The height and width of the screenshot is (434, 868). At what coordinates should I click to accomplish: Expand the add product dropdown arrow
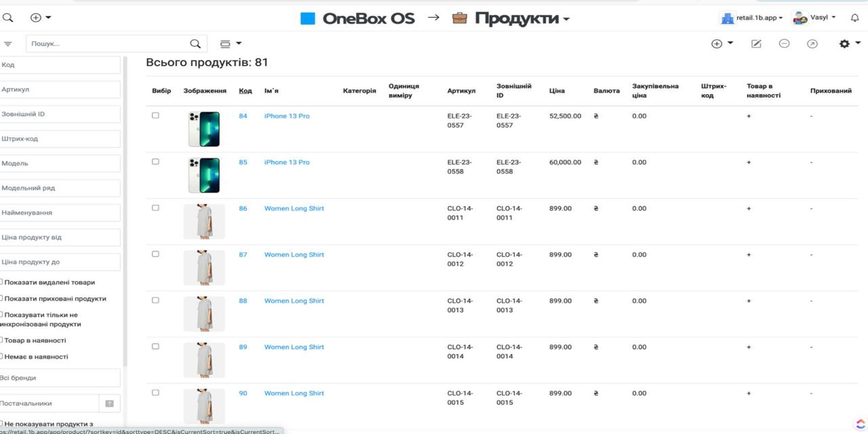pos(730,43)
